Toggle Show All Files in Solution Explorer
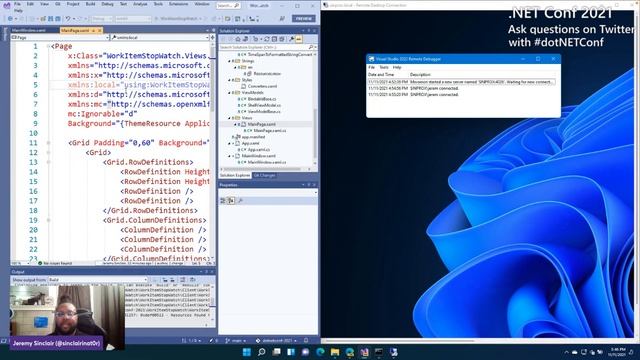Viewport: 640px width, 360px height. 282,39
